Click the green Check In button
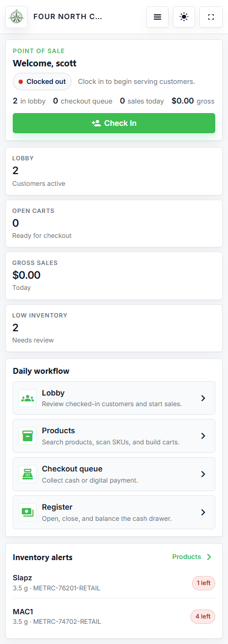 [x=114, y=123]
